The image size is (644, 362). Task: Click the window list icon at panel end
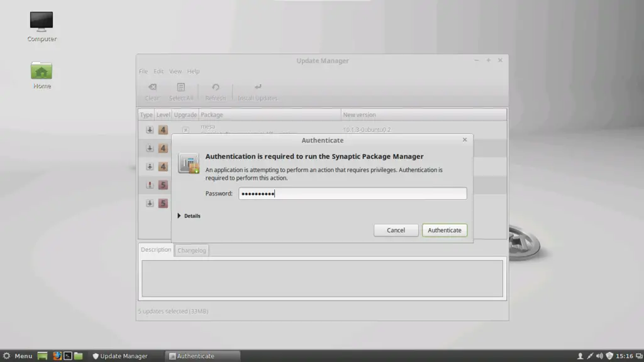click(639, 356)
